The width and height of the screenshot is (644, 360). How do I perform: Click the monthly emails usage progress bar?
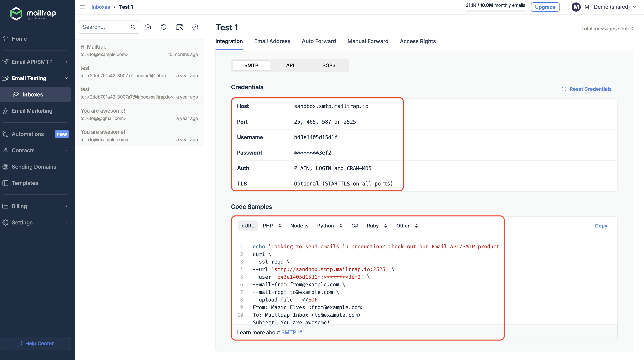[495, 11]
